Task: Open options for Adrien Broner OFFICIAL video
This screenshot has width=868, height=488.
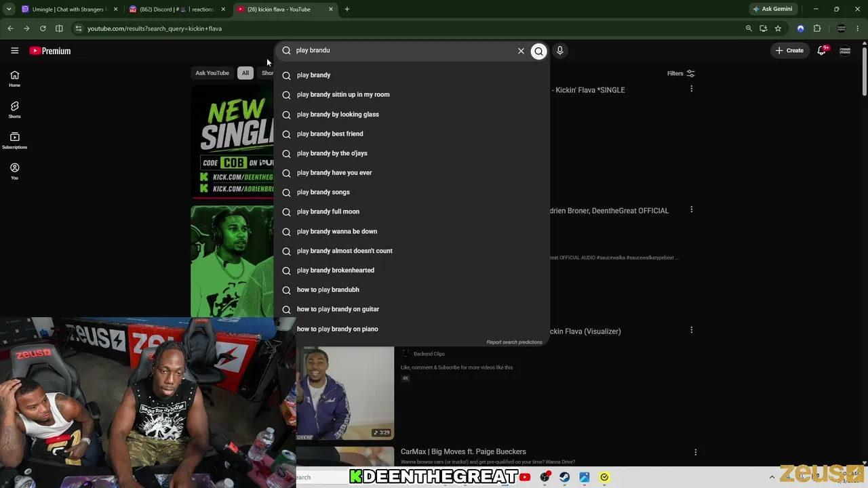Action: pyautogui.click(x=691, y=209)
